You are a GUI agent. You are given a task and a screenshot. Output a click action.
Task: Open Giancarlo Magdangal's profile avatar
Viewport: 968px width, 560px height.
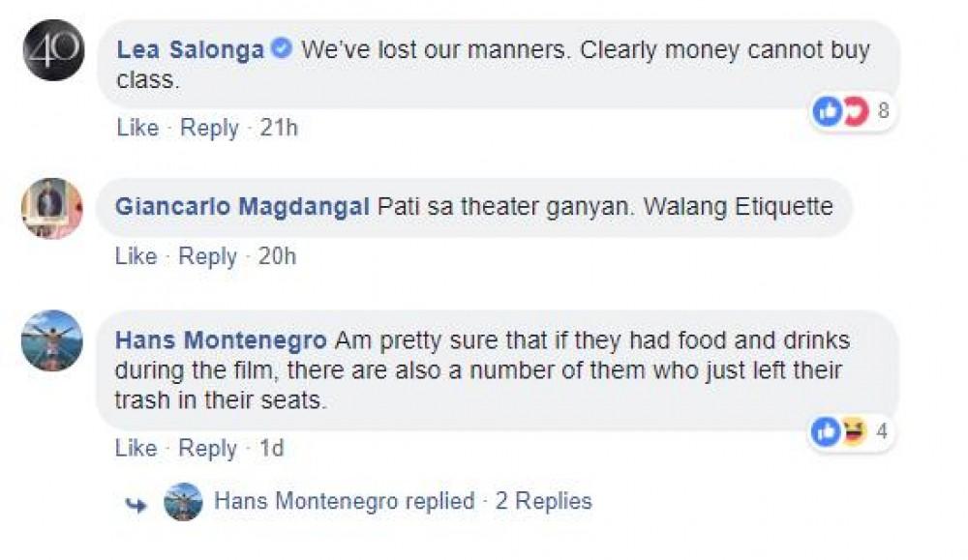[x=52, y=208]
